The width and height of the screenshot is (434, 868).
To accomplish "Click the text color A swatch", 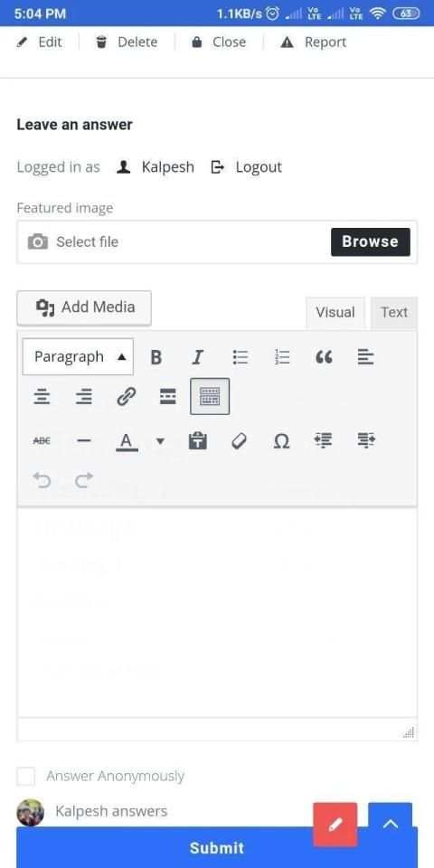I will 127,441.
